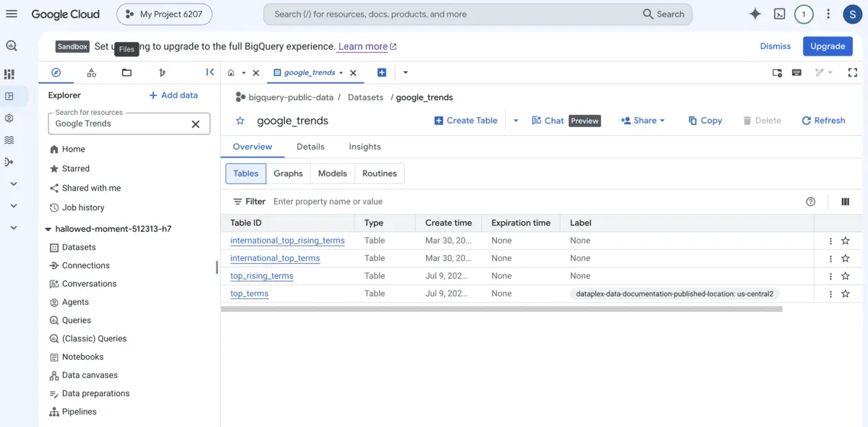Expand the home tab dropdown arrow
Screen dimensions: 868x427
point(244,72)
